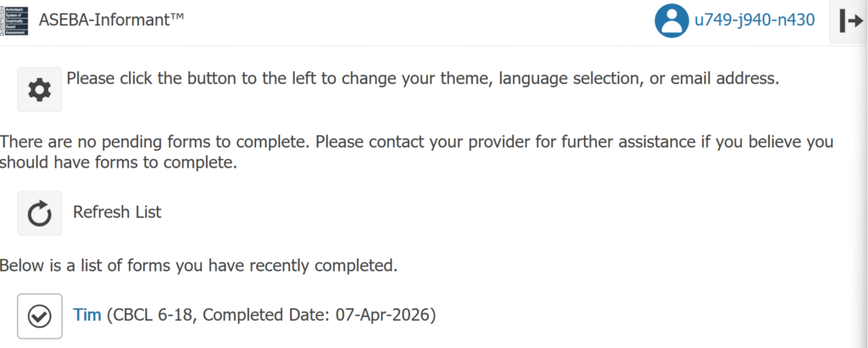Click the completed checkmark icon beside Tim
Screen dimensions: 868x348
pos(39,316)
